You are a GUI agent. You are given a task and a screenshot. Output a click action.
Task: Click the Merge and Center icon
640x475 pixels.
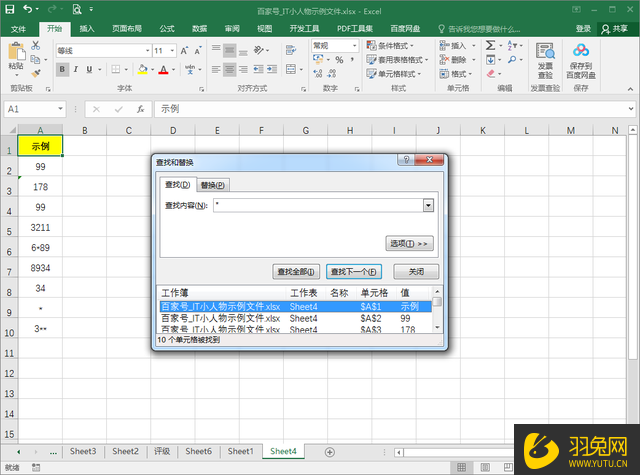point(291,69)
